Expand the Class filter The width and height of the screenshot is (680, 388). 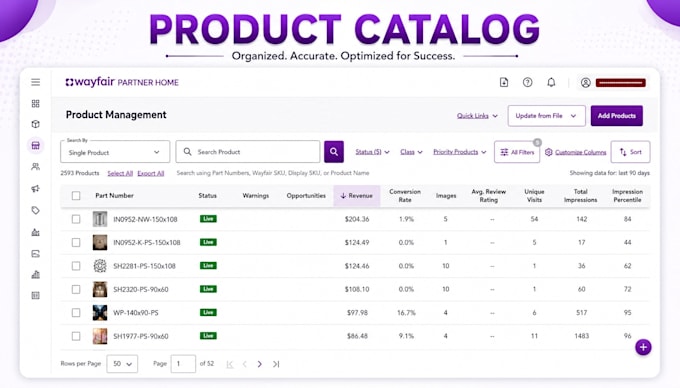(x=411, y=152)
